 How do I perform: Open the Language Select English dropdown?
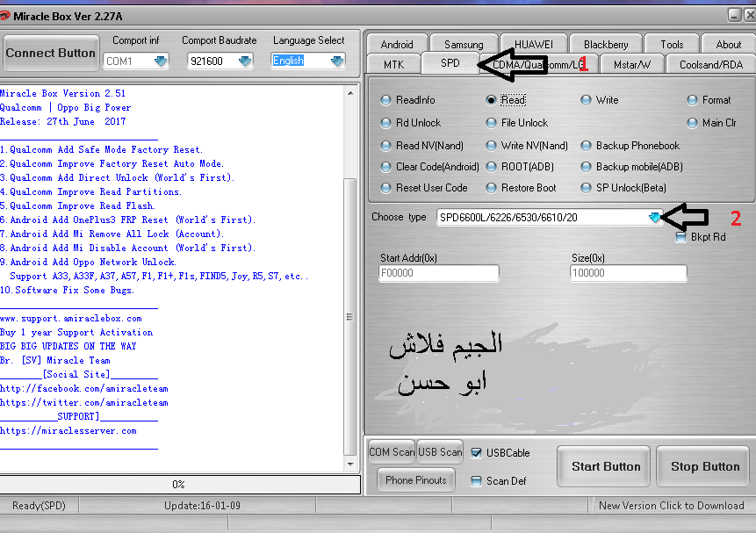point(337,61)
